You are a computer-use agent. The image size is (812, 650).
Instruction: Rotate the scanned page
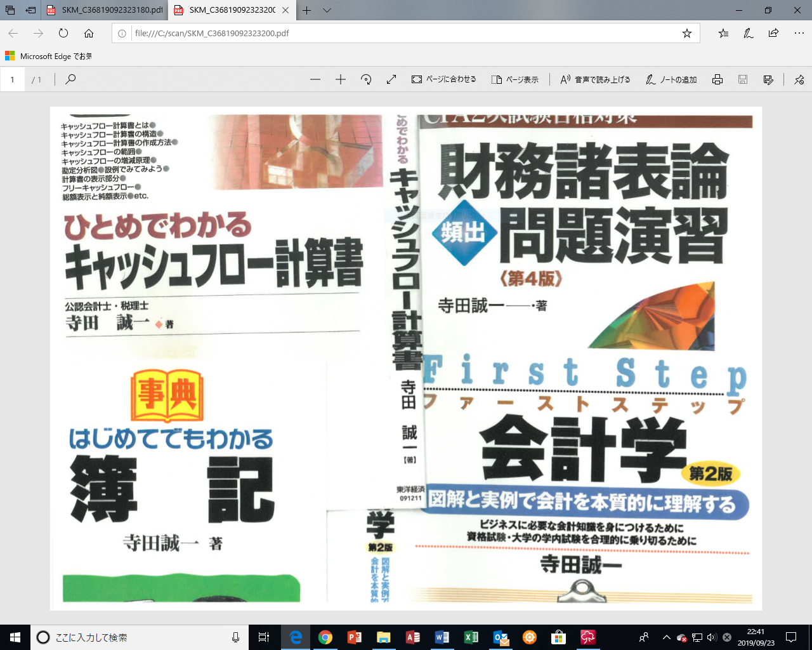[366, 79]
